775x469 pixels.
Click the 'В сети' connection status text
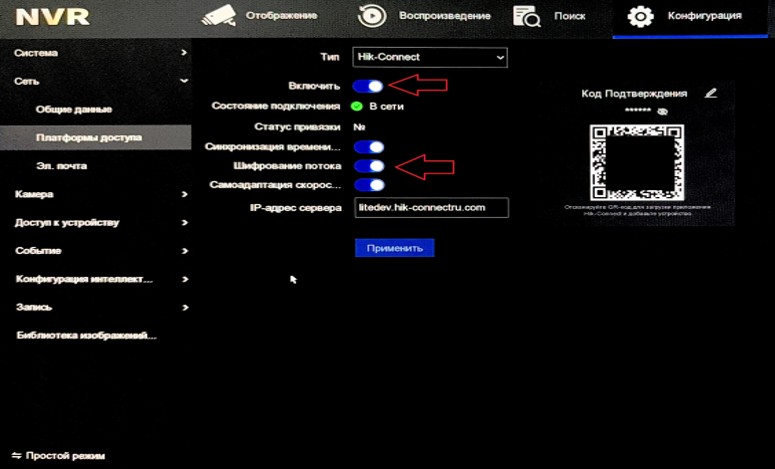[386, 106]
